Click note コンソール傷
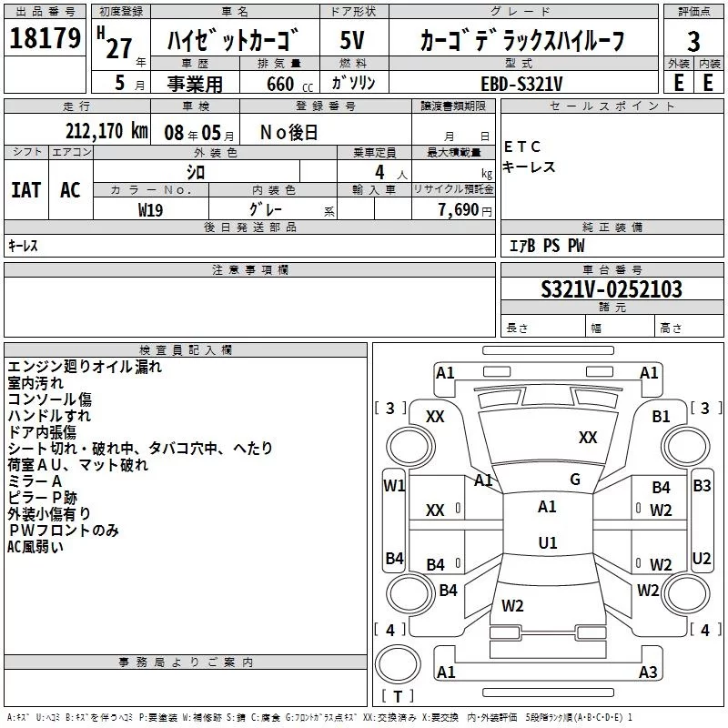 click(x=49, y=399)
